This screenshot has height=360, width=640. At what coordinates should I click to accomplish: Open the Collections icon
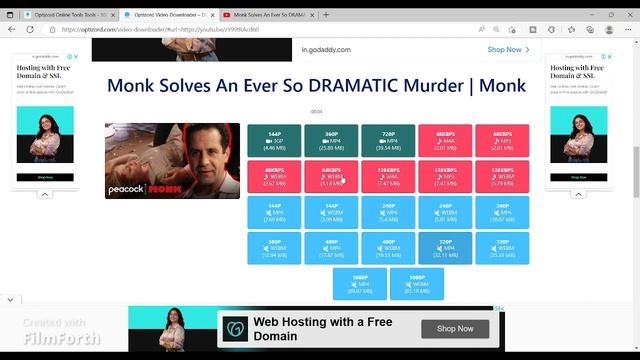click(x=590, y=29)
